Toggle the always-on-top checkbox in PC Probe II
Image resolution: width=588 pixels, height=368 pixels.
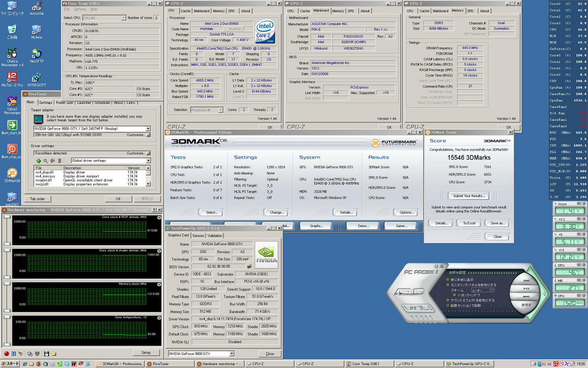tap(447, 280)
